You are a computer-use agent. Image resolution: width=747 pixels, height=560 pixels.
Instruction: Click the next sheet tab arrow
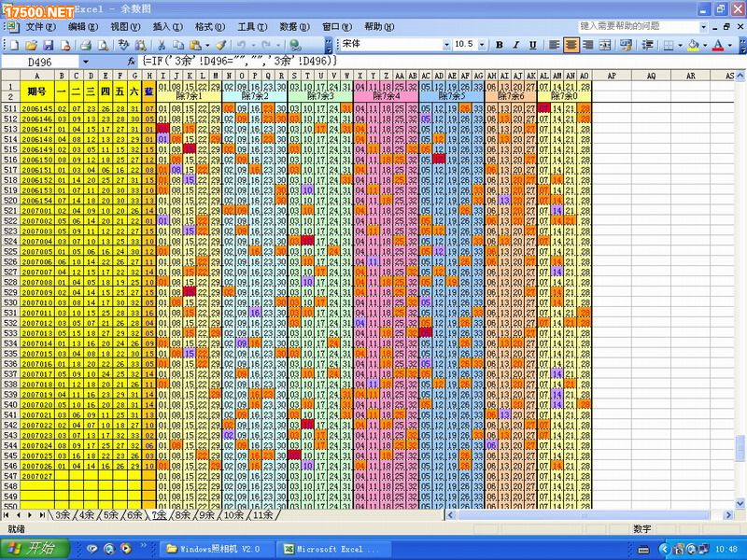[30, 515]
